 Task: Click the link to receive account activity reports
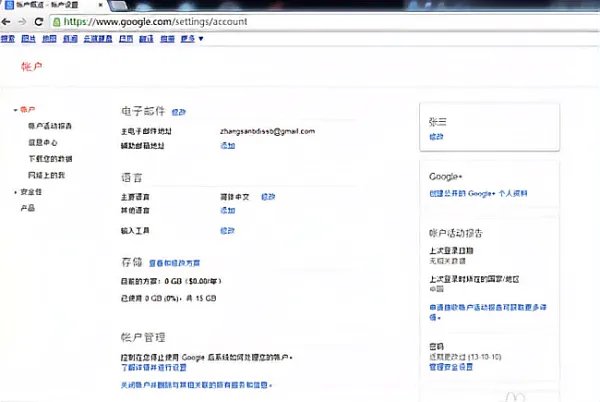(x=488, y=312)
